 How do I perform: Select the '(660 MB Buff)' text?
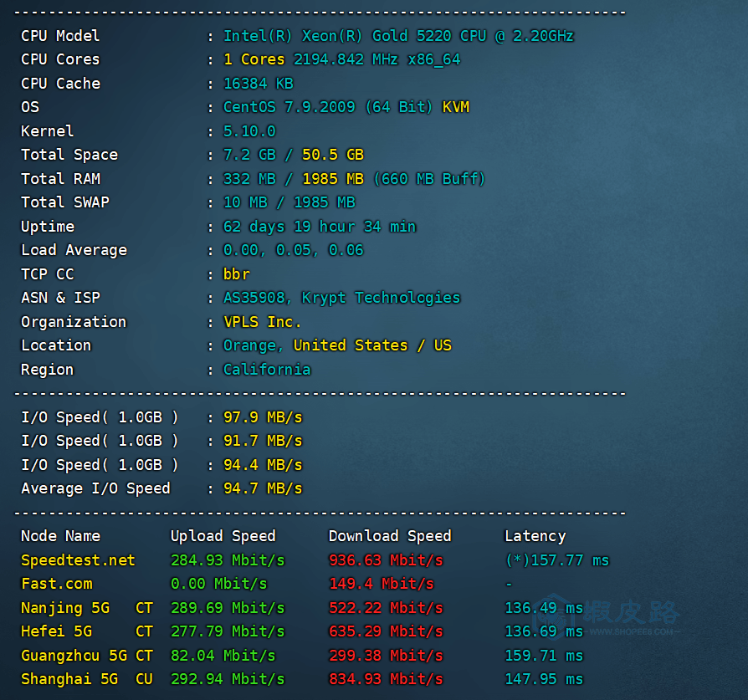coord(429,179)
